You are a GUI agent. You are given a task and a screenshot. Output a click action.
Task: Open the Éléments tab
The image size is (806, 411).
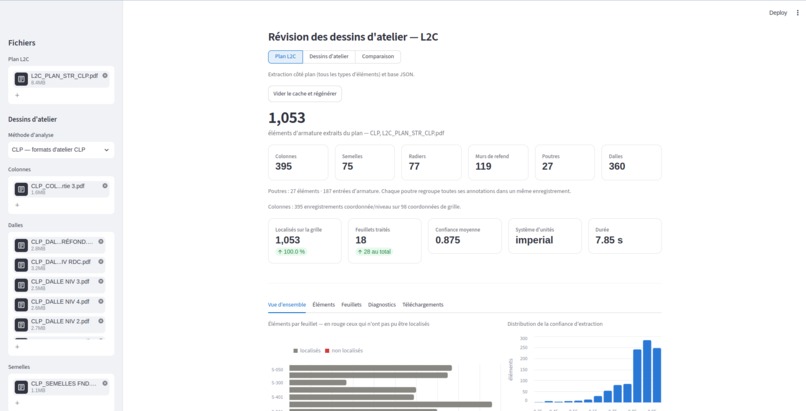pyautogui.click(x=323, y=305)
